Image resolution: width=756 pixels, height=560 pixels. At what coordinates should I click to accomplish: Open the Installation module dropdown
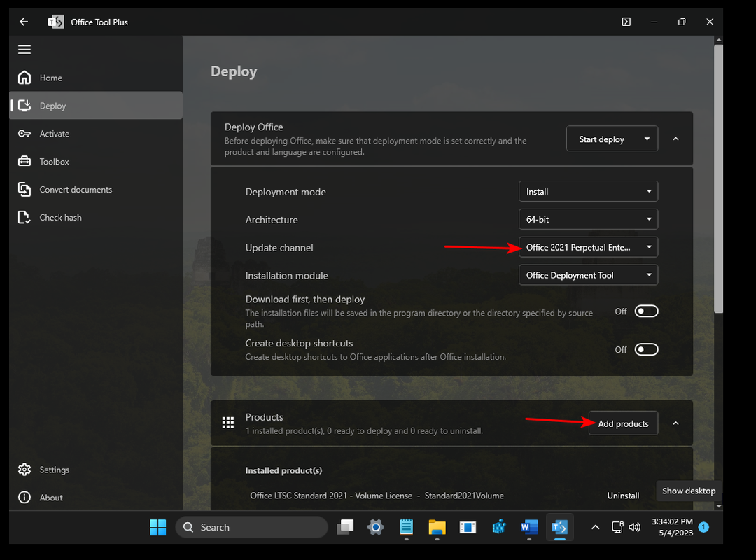coord(588,275)
